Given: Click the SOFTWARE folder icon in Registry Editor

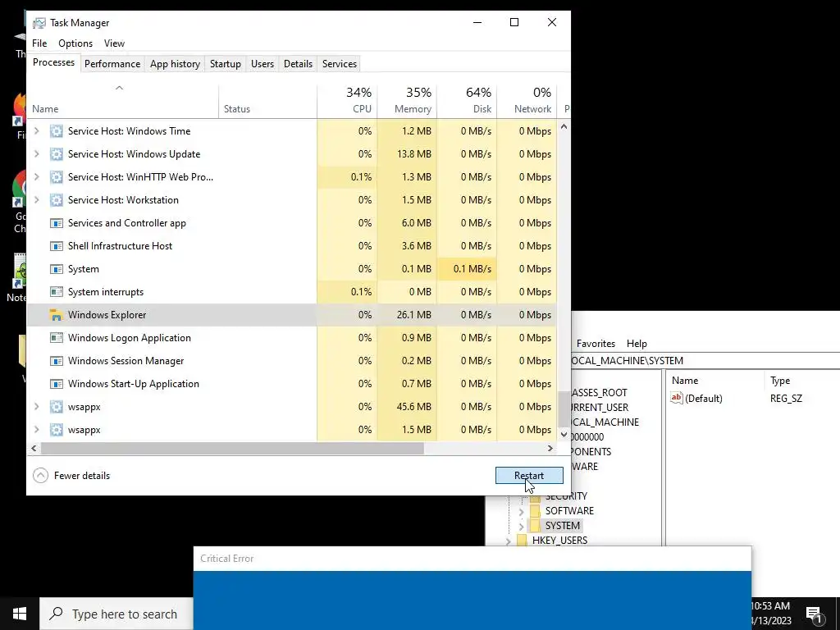Looking at the screenshot, I should tap(535, 511).
